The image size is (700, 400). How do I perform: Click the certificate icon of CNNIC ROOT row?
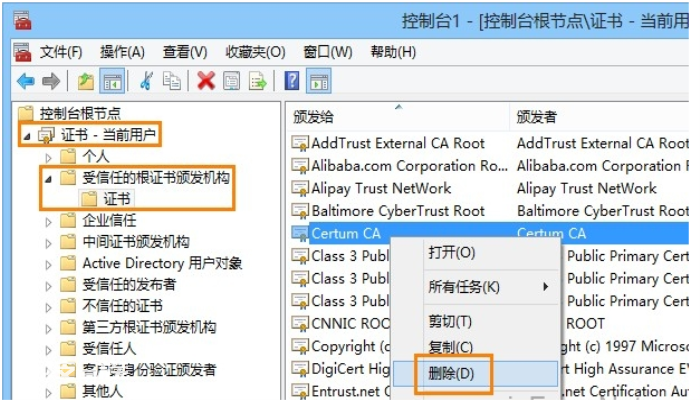300,323
